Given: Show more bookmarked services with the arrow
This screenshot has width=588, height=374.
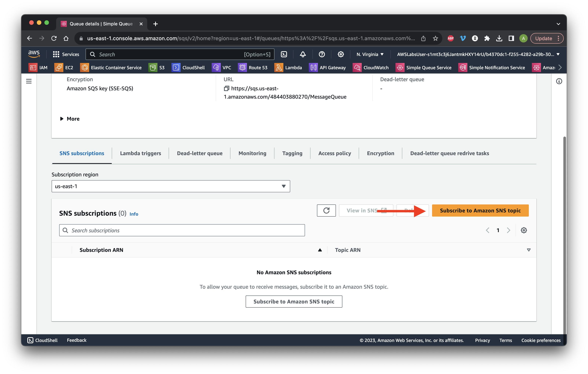Looking at the screenshot, I should pyautogui.click(x=560, y=68).
